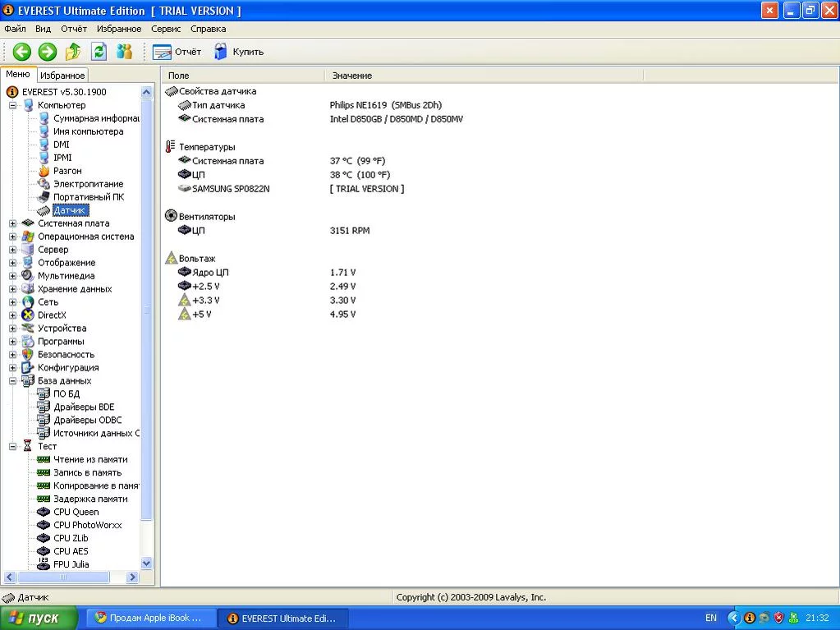840x630 pixels.
Task: Open the Файл menu
Action: point(15,29)
